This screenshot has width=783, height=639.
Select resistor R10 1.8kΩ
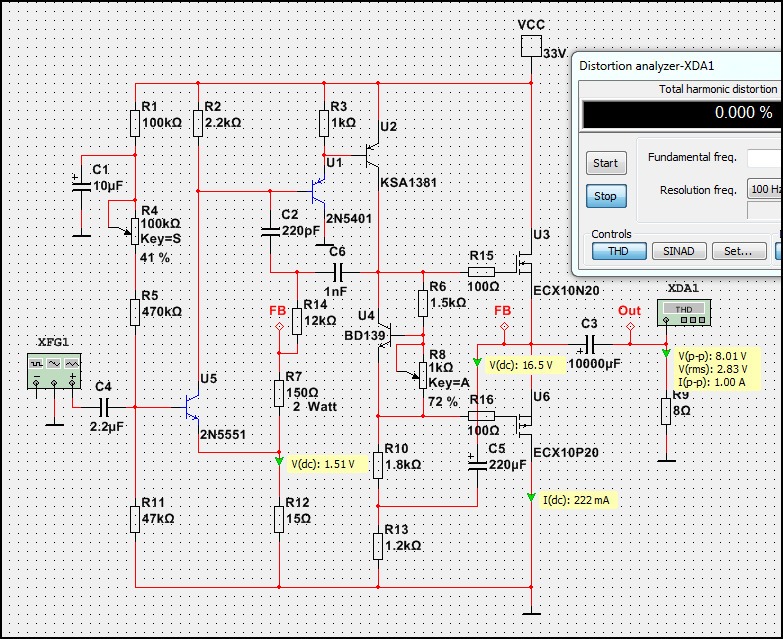click(x=378, y=465)
